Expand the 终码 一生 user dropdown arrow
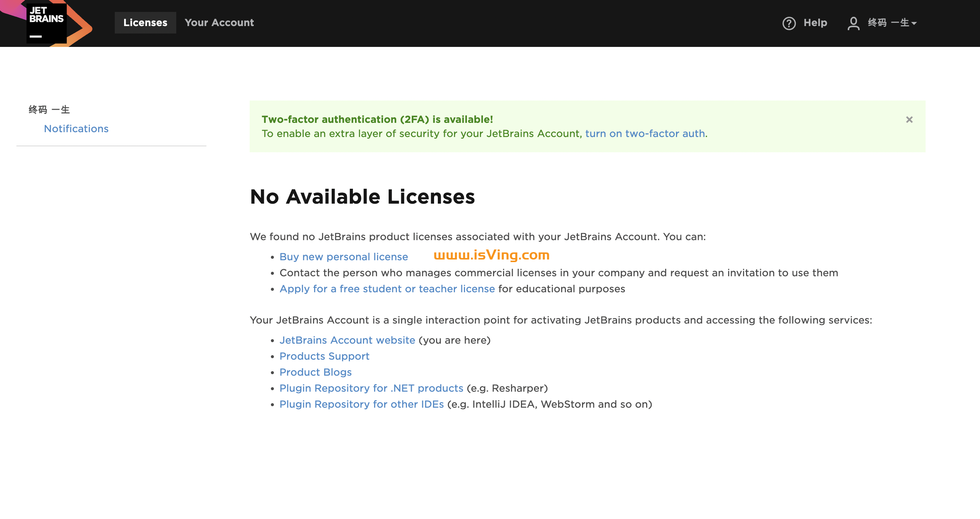Image resolution: width=980 pixels, height=519 pixels. (x=914, y=23)
